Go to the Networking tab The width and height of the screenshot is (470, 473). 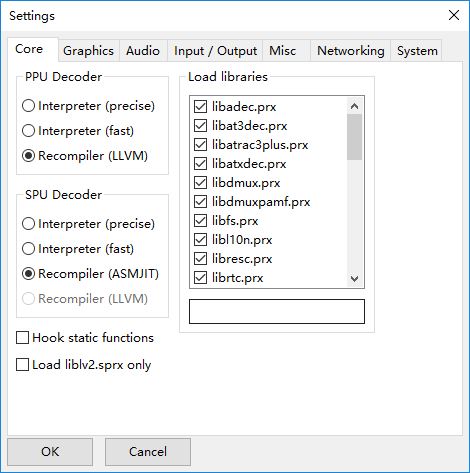[350, 51]
